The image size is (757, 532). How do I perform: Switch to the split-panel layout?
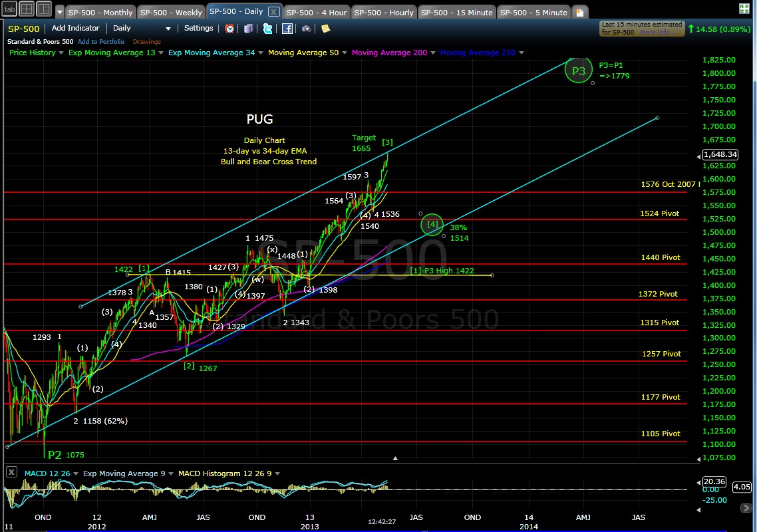click(x=43, y=9)
